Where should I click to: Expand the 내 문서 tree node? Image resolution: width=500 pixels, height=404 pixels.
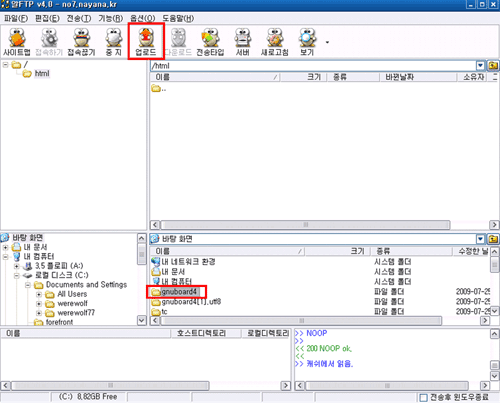(5, 247)
